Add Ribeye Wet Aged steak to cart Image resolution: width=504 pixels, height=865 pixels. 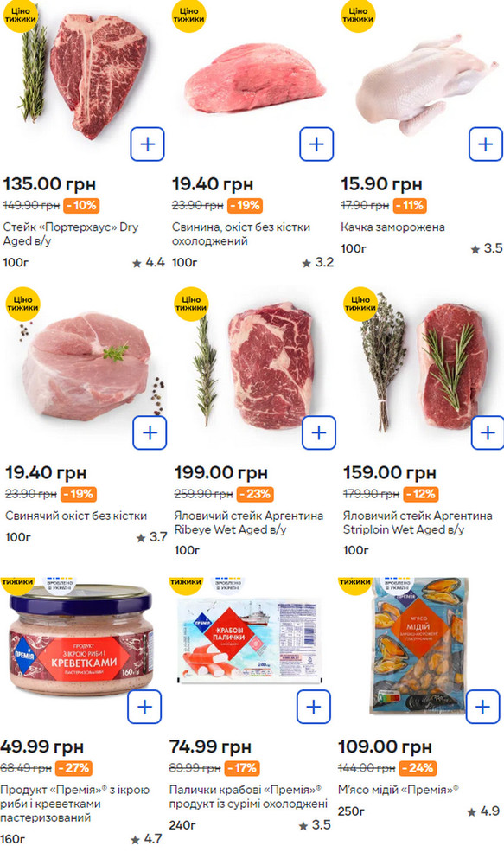pos(319,432)
